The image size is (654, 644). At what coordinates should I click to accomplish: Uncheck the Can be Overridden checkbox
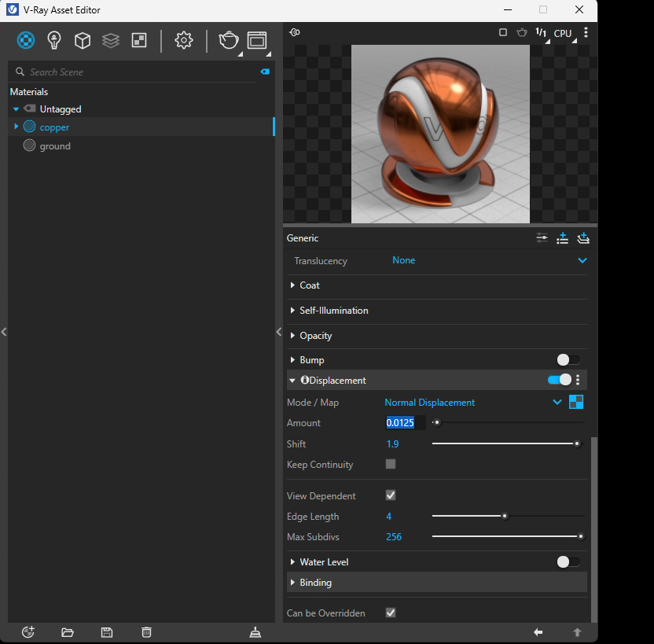click(x=391, y=613)
